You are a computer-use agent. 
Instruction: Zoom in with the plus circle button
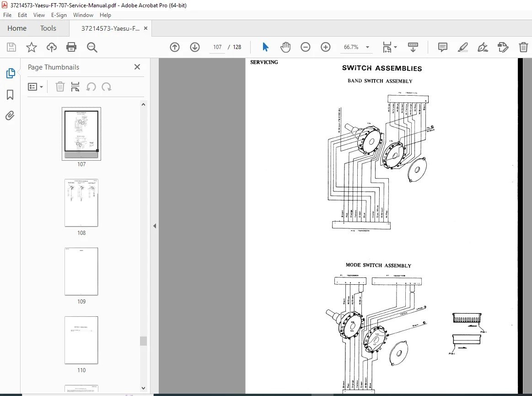point(325,47)
